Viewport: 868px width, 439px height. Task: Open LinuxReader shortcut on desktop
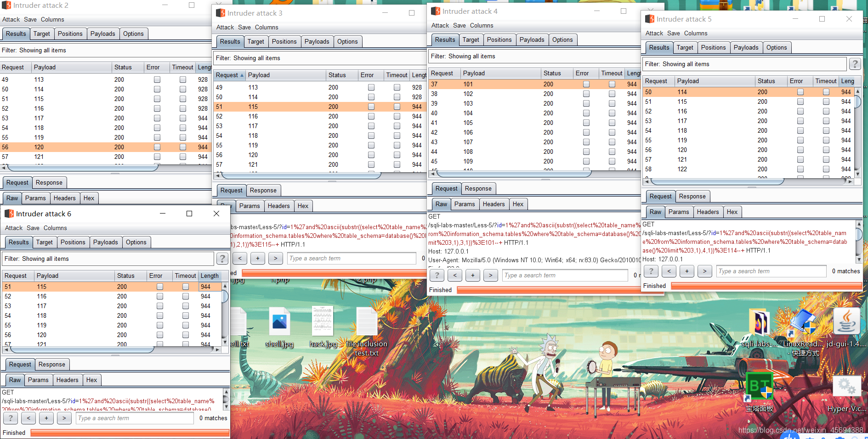coord(803,332)
